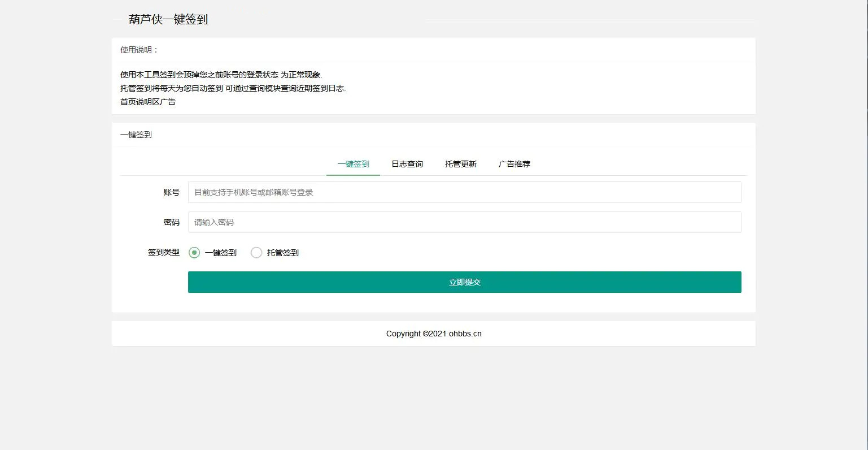
Task: Click the 签到类型 label
Action: [x=164, y=252]
